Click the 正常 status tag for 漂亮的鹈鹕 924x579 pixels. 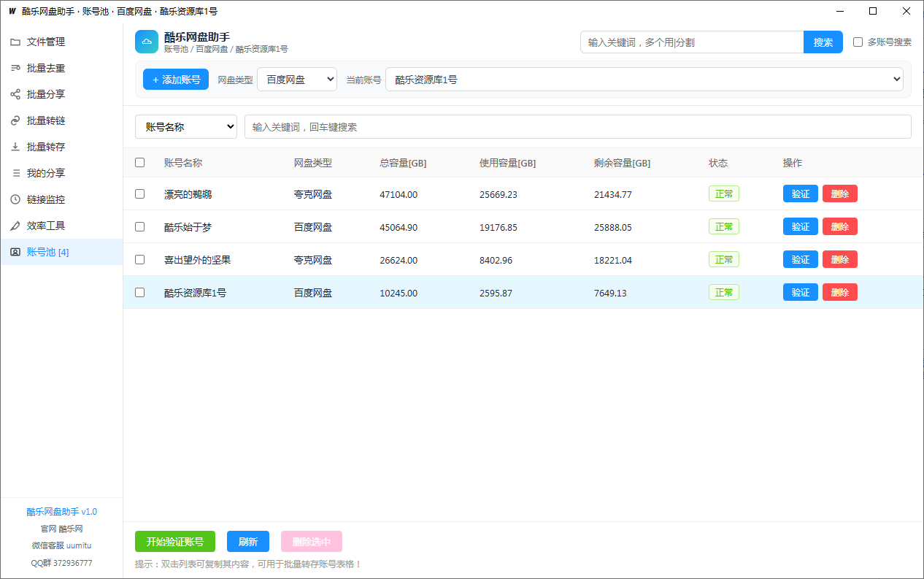724,193
